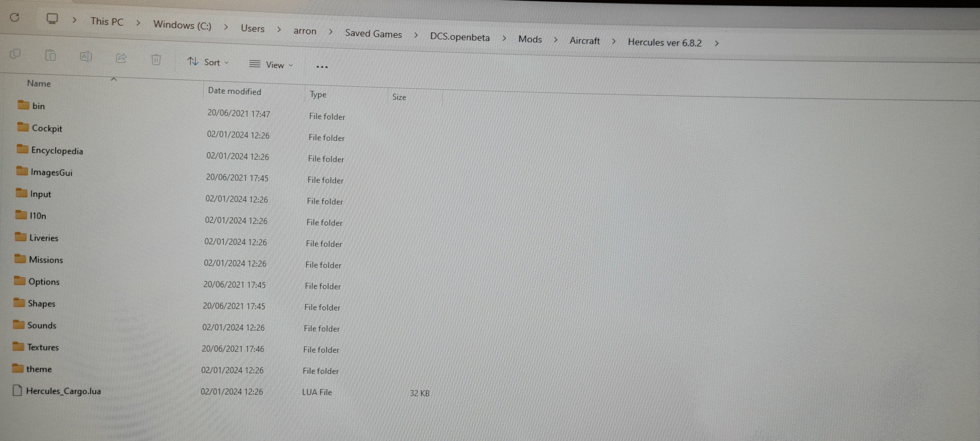Click the Paste toolbar icon
This screenshot has width=980, height=441.
pos(51,56)
